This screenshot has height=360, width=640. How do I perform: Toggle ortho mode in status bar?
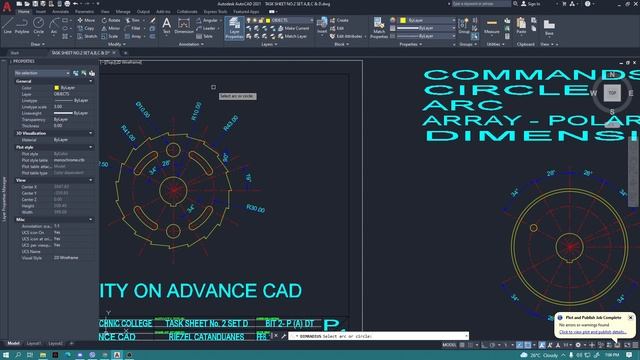coord(484,345)
